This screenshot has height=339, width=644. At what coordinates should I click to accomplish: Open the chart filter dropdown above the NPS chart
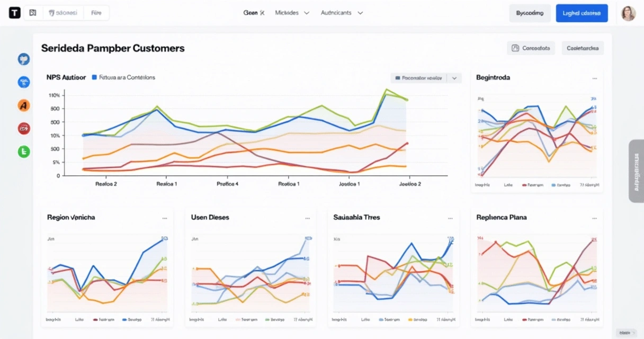(419, 78)
